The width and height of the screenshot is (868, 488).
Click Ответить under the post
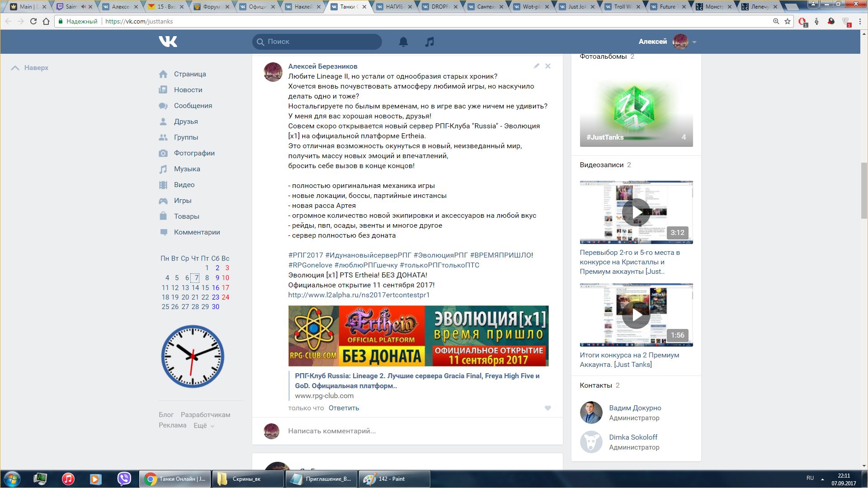click(x=344, y=408)
